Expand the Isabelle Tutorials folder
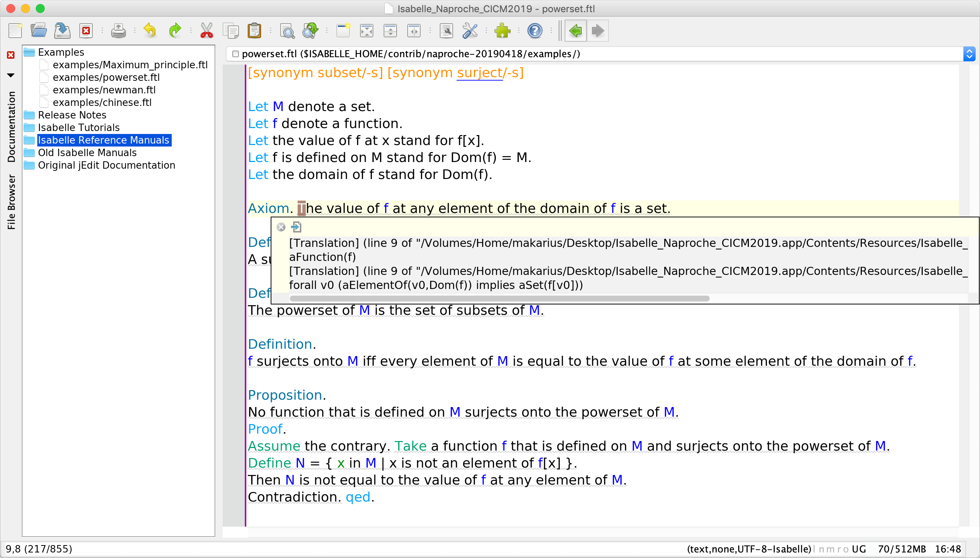Image resolution: width=980 pixels, height=558 pixels. [78, 127]
